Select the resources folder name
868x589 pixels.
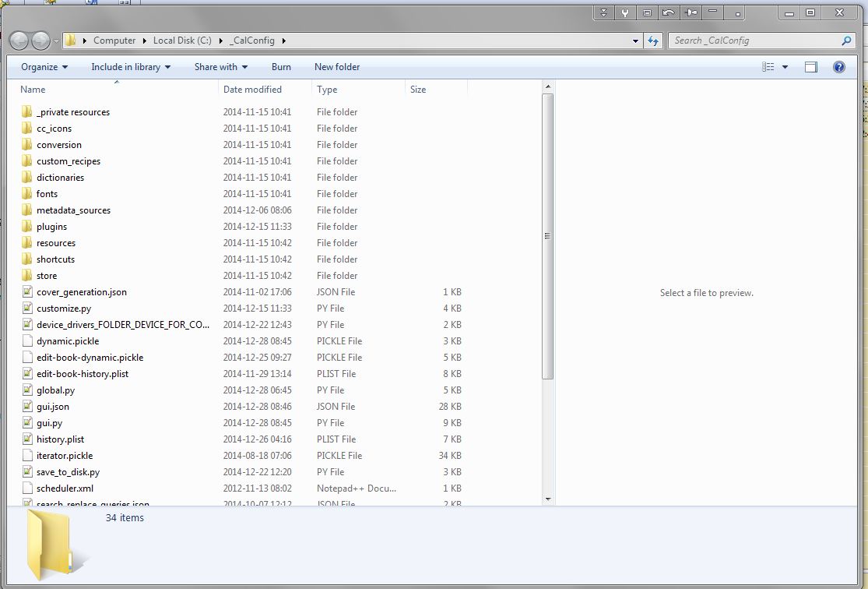(x=56, y=243)
